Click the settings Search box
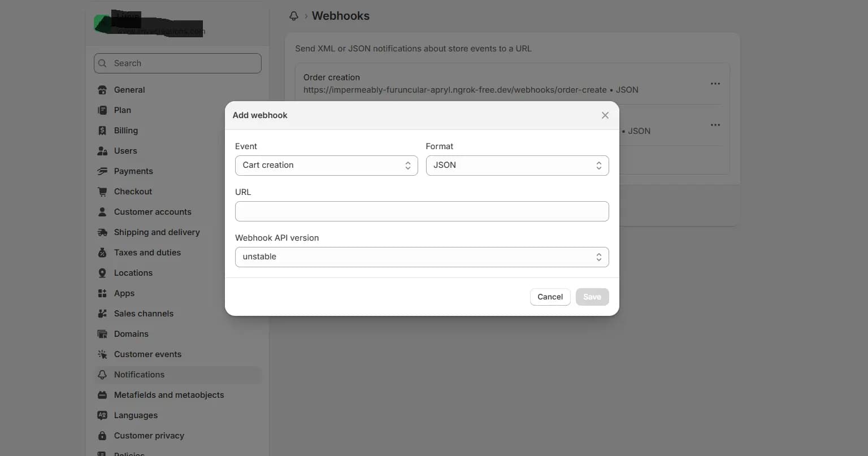This screenshot has width=868, height=456. pyautogui.click(x=177, y=63)
